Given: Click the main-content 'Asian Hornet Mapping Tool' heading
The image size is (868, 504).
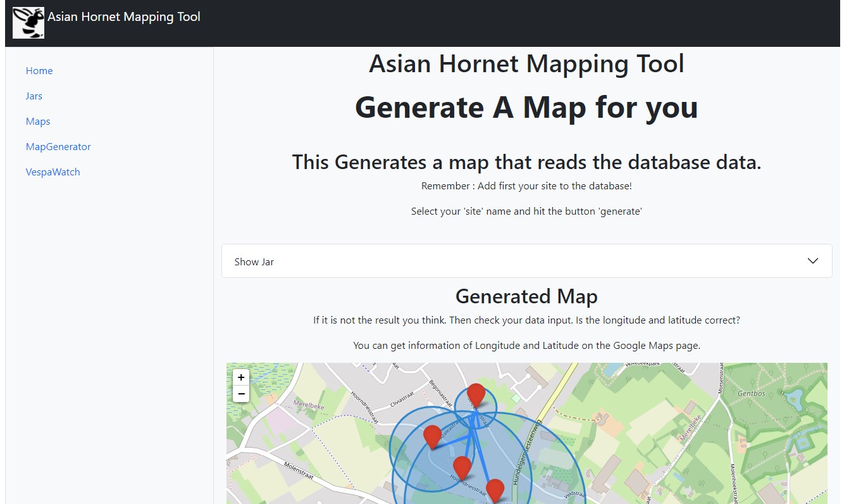Looking at the screenshot, I should tap(526, 64).
